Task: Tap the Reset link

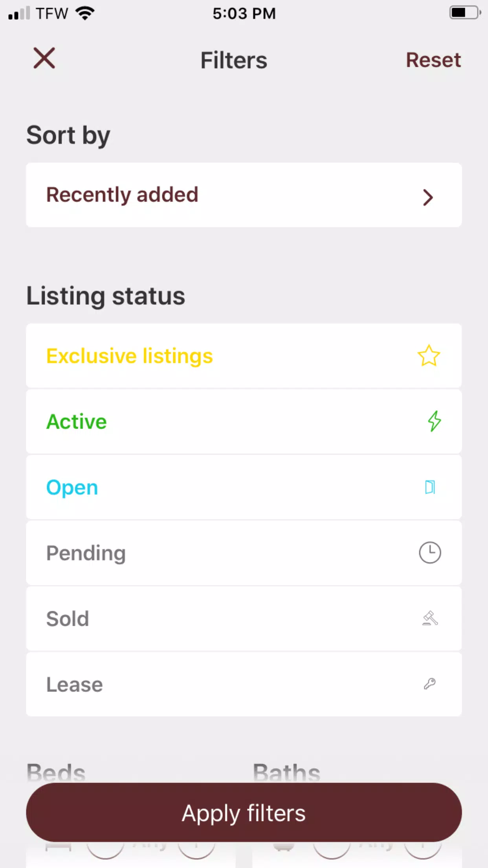Action: coord(433,60)
